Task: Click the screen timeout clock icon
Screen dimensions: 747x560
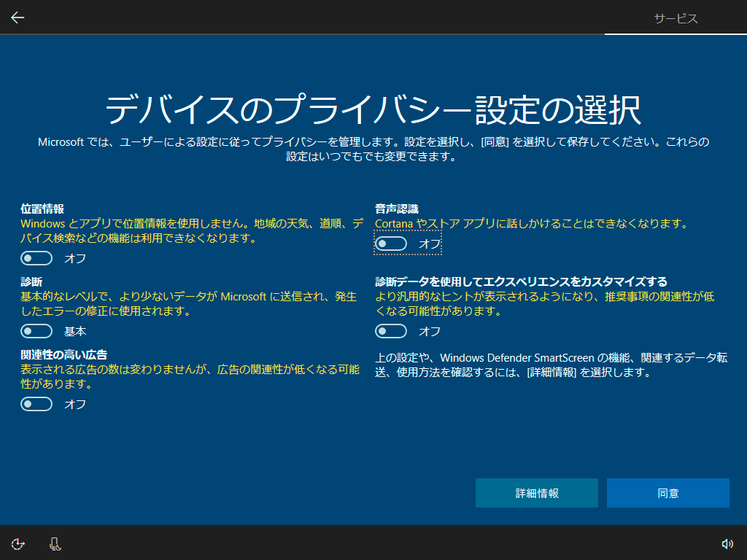Action: pyautogui.click(x=18, y=543)
